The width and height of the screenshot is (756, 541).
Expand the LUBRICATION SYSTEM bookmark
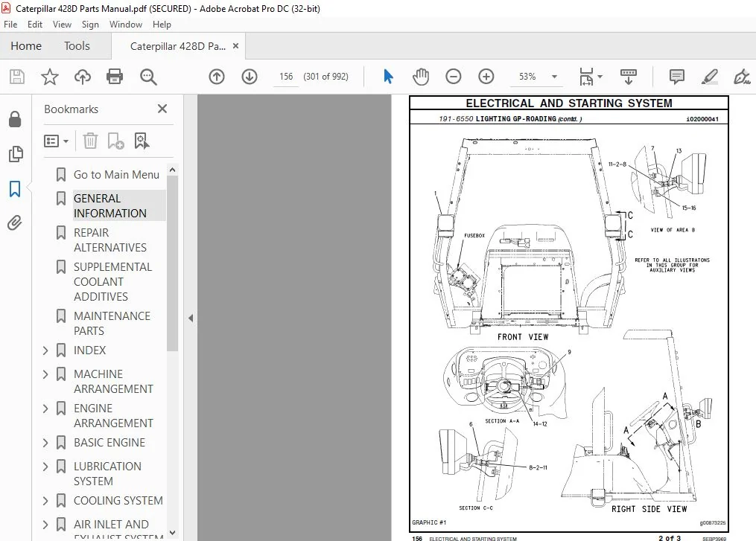[45, 467]
